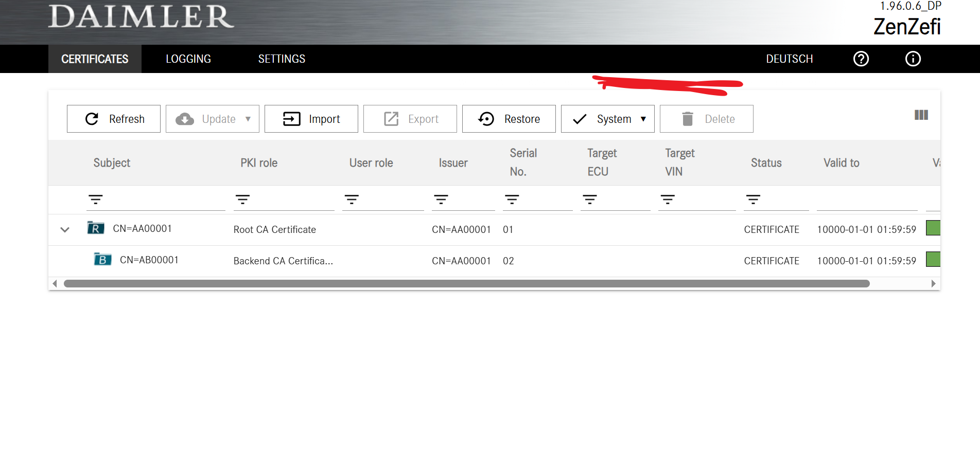
Task: Click the Subject column filter icon
Action: [96, 200]
